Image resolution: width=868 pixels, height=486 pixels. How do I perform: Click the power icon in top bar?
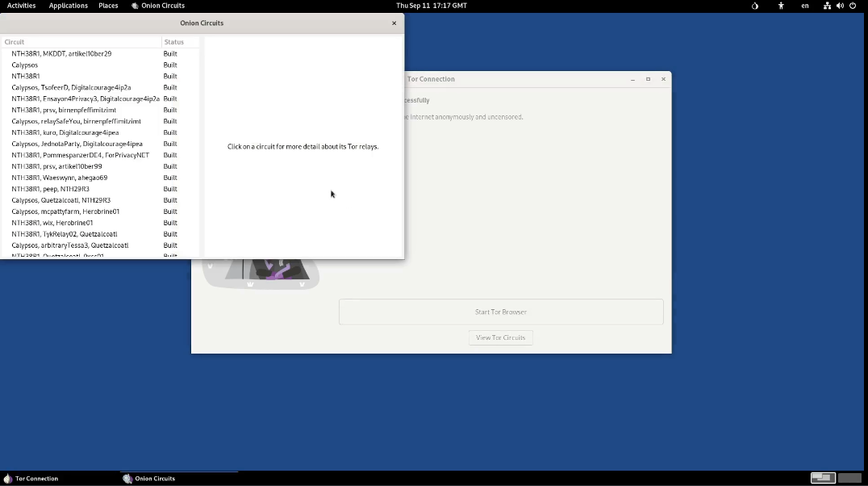(853, 6)
